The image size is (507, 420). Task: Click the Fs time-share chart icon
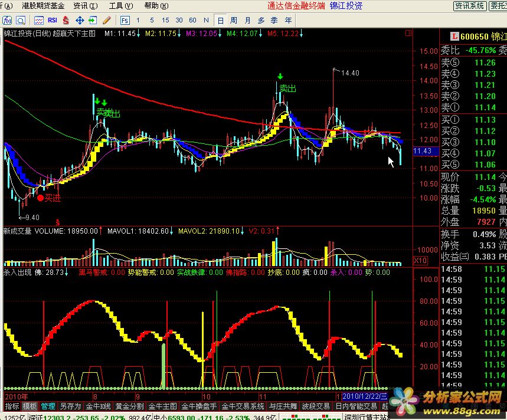[x=125, y=21]
